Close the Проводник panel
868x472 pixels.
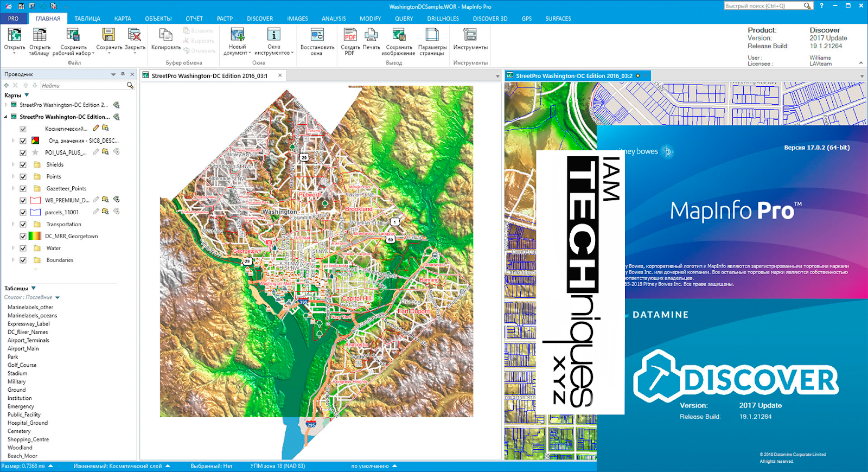pyautogui.click(x=132, y=74)
